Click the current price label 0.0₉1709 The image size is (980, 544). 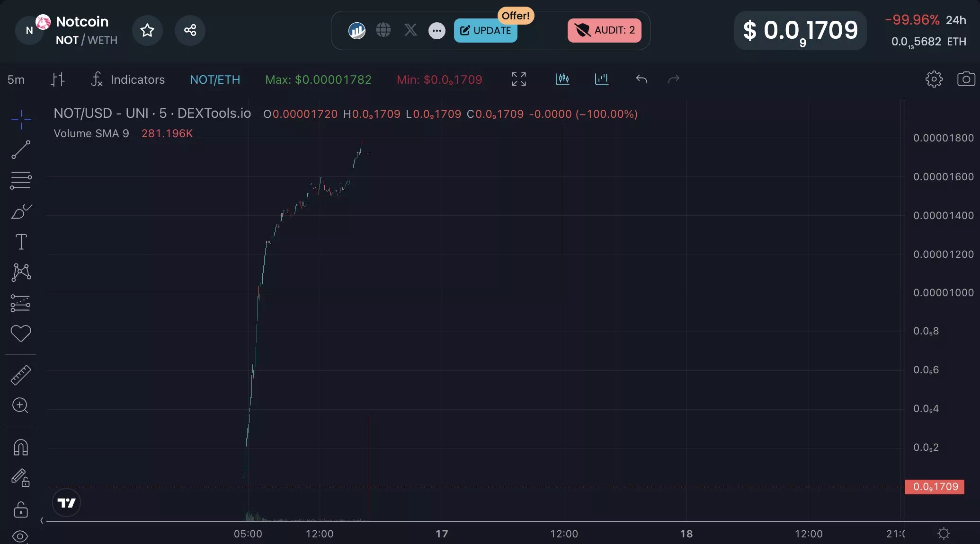point(935,487)
